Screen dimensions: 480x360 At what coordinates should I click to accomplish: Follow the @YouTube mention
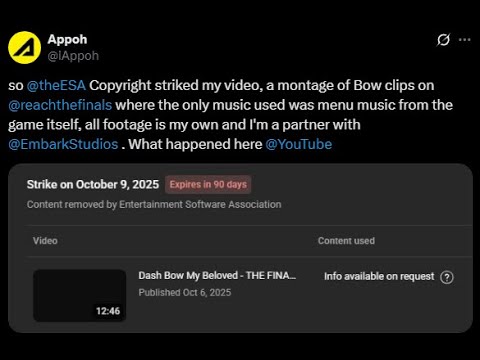[x=299, y=144]
